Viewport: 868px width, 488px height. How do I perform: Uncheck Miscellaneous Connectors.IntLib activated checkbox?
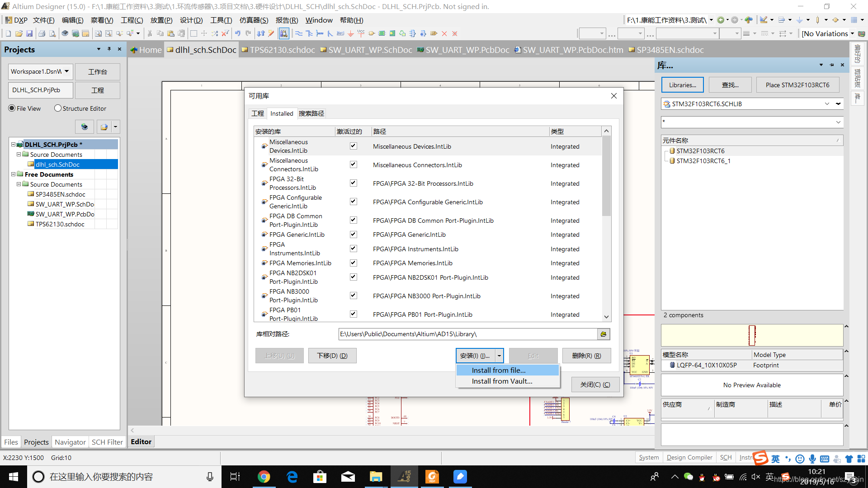click(x=354, y=164)
